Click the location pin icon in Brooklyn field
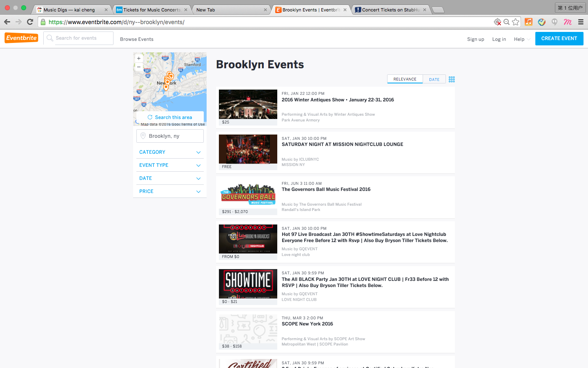The width and height of the screenshot is (588, 368). coord(143,136)
